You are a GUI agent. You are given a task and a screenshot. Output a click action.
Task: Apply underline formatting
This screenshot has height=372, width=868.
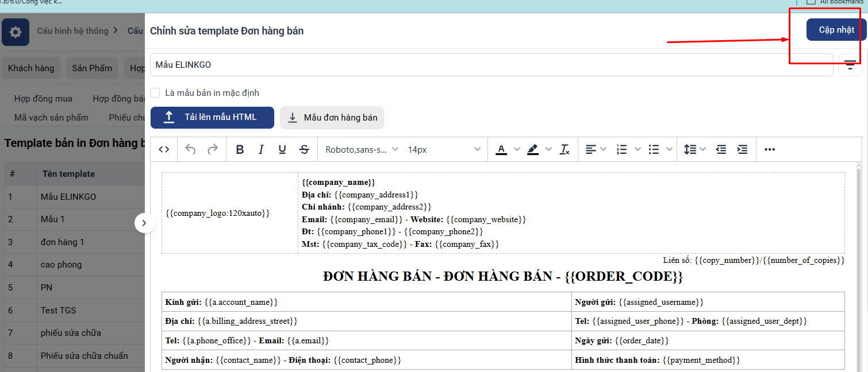tap(282, 149)
